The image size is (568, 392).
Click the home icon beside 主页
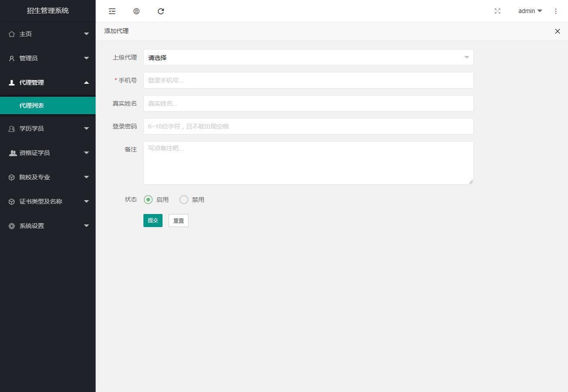tap(12, 34)
